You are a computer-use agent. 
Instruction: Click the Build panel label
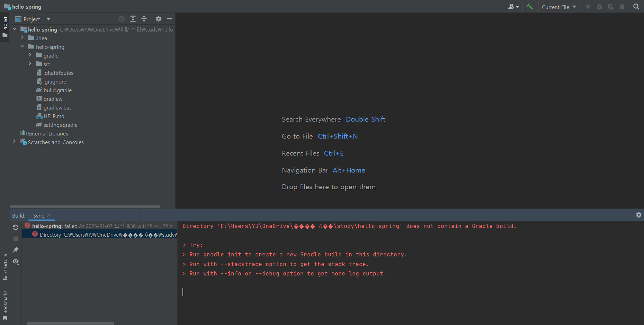click(19, 216)
